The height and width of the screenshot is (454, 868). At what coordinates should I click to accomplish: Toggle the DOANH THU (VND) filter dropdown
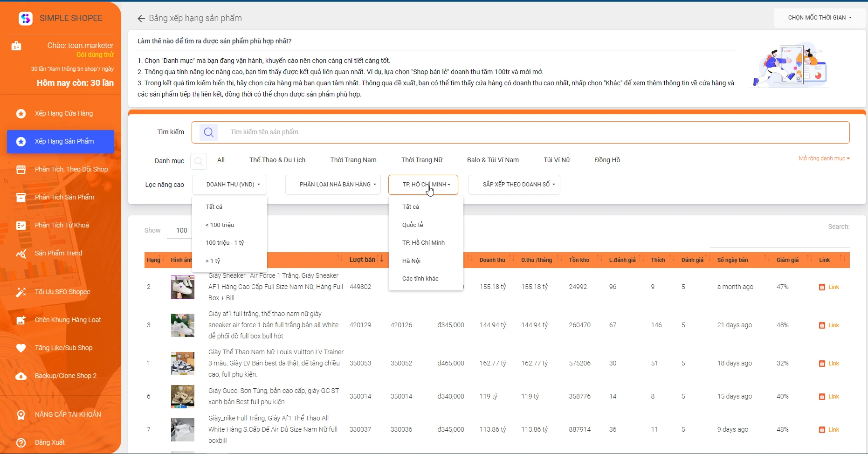[x=230, y=185]
